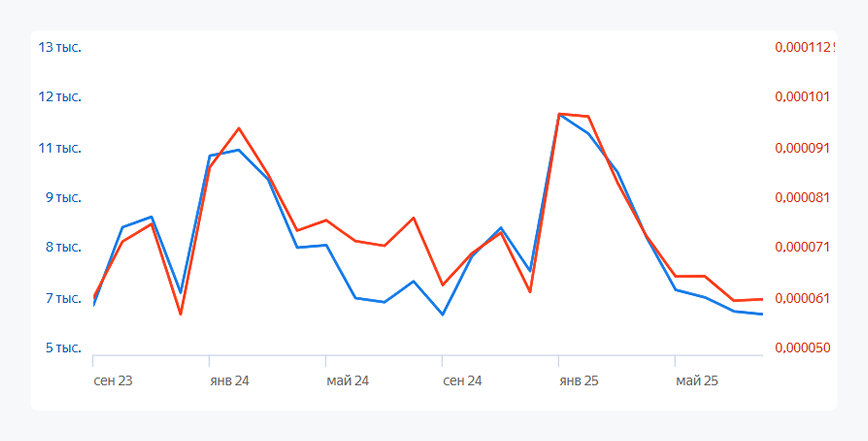Viewport: 868px width, 441px height.
Task: Select the сен 23 date label
Action: (113, 381)
